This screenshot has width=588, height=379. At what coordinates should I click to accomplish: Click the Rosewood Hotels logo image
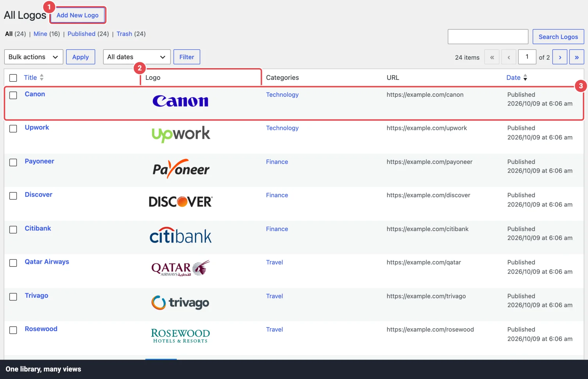coord(180,336)
